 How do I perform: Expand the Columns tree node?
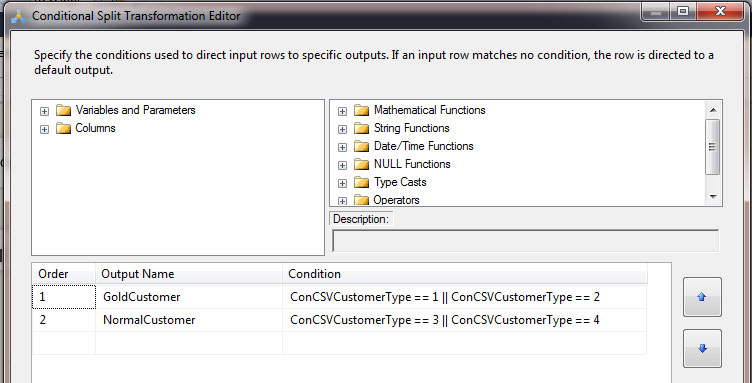(x=45, y=129)
